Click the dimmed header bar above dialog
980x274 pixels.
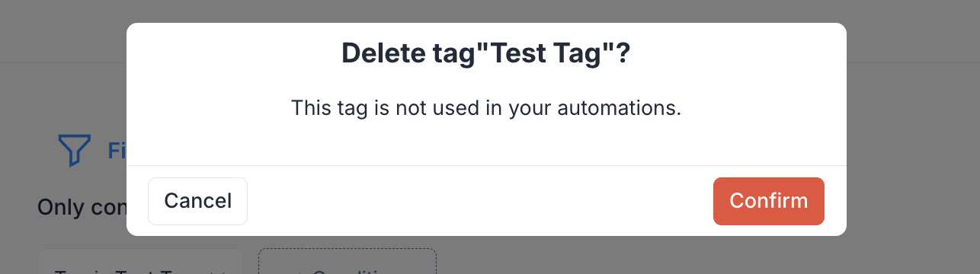(x=488, y=11)
